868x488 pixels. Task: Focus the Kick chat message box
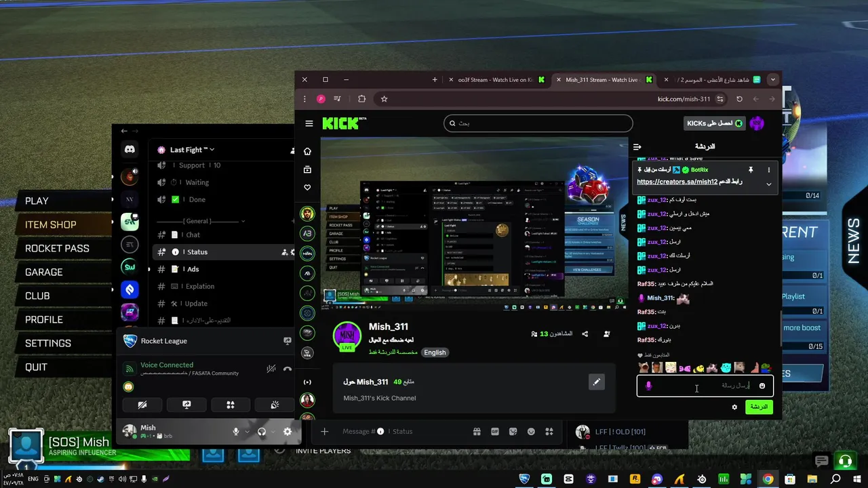point(705,386)
